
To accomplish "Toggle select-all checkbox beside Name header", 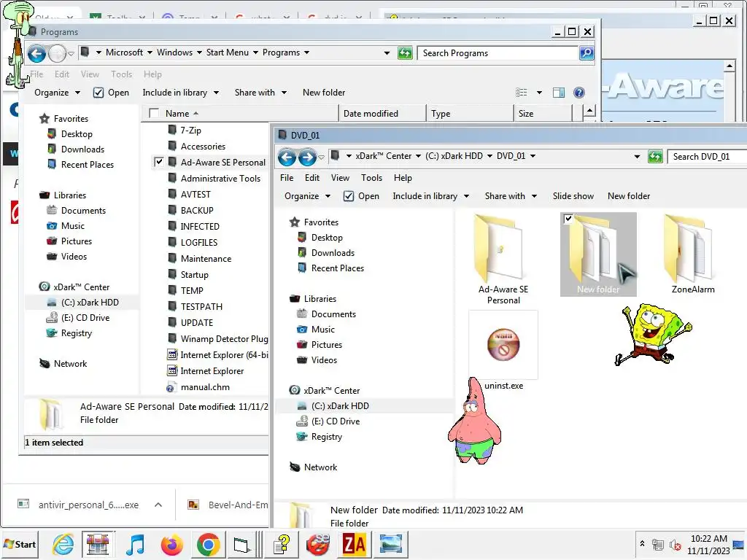I will pyautogui.click(x=154, y=113).
